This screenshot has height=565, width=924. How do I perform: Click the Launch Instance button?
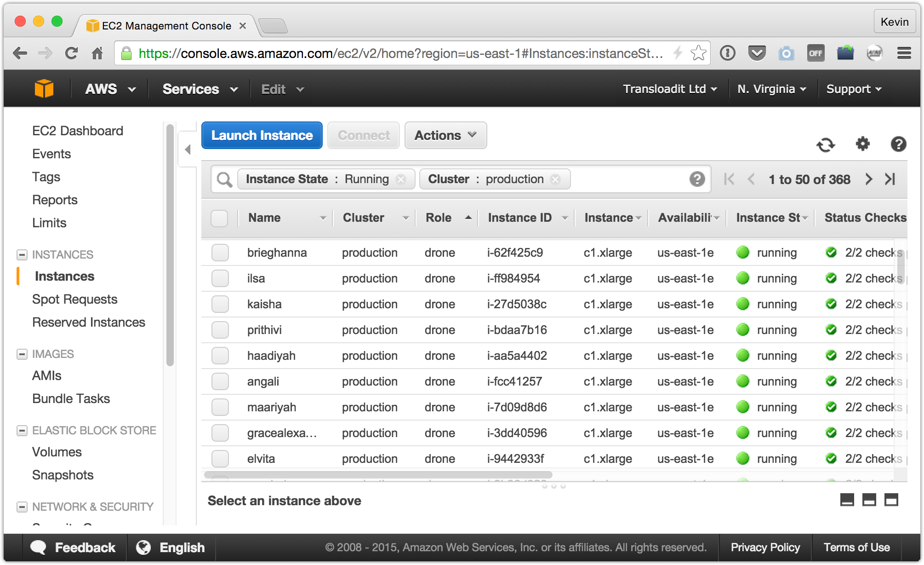(262, 135)
